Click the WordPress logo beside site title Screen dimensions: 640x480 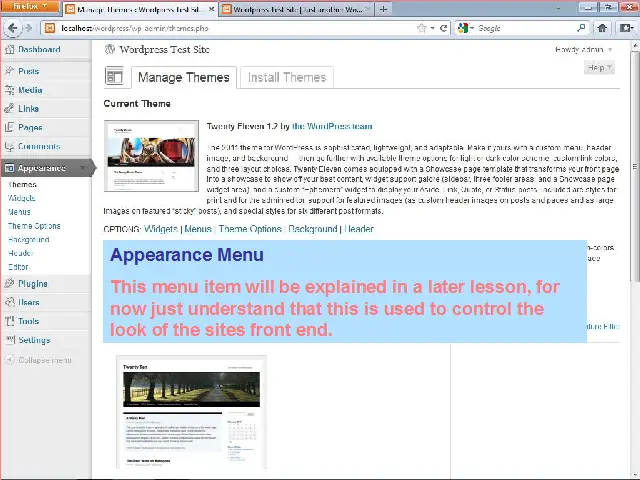tap(109, 49)
